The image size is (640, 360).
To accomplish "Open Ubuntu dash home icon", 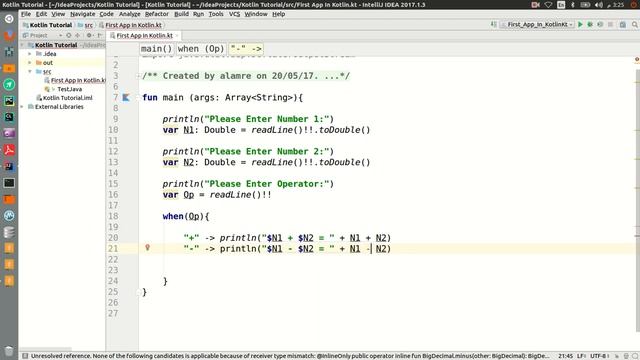I will [9, 19].
